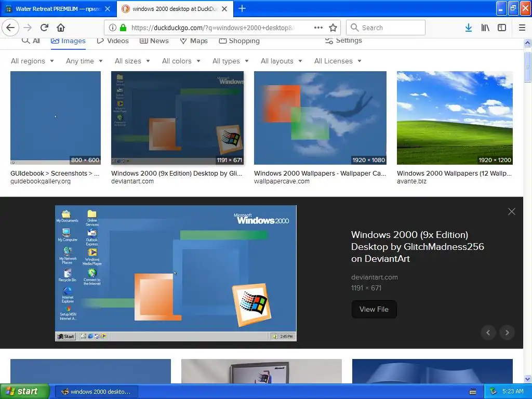532x399 pixels.
Task: Click the monitor photo thumbnail in bottom row
Action: coord(262,371)
